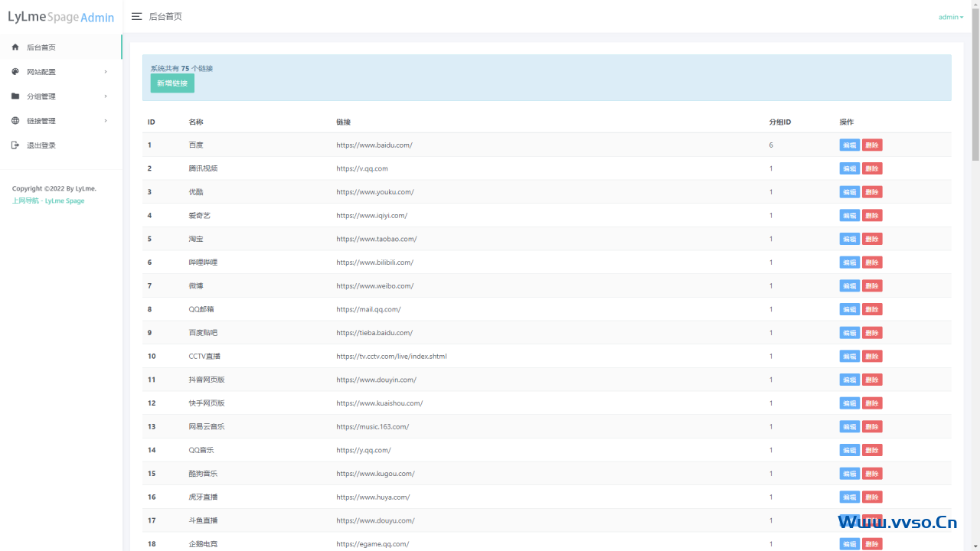Click the home icon in sidebar
Image resolution: width=980 pixels, height=551 pixels.
15,47
